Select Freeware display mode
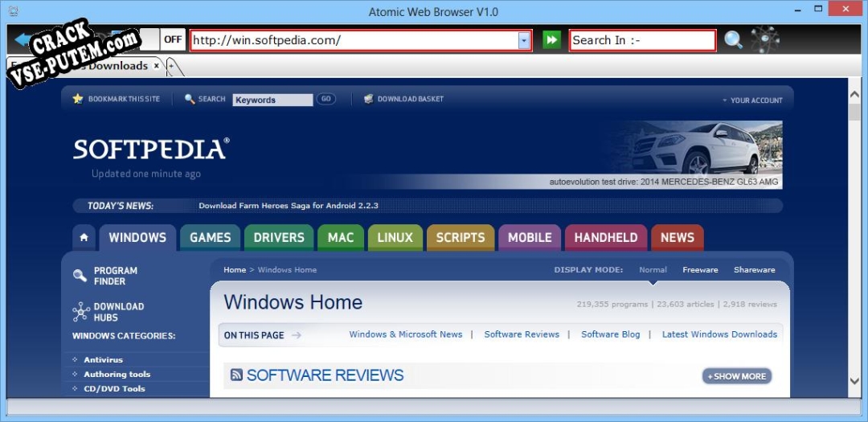The width and height of the screenshot is (868, 422). coord(700,270)
